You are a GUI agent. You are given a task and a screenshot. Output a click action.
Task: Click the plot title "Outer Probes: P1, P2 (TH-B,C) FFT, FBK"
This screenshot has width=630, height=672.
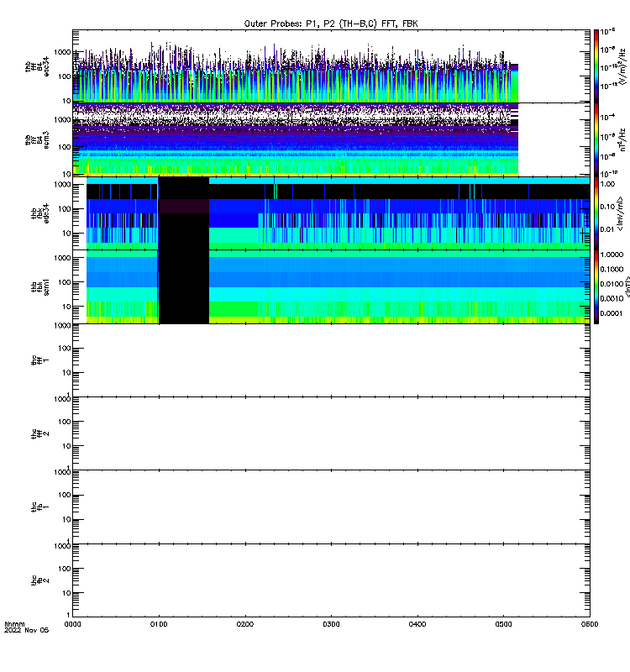(331, 24)
